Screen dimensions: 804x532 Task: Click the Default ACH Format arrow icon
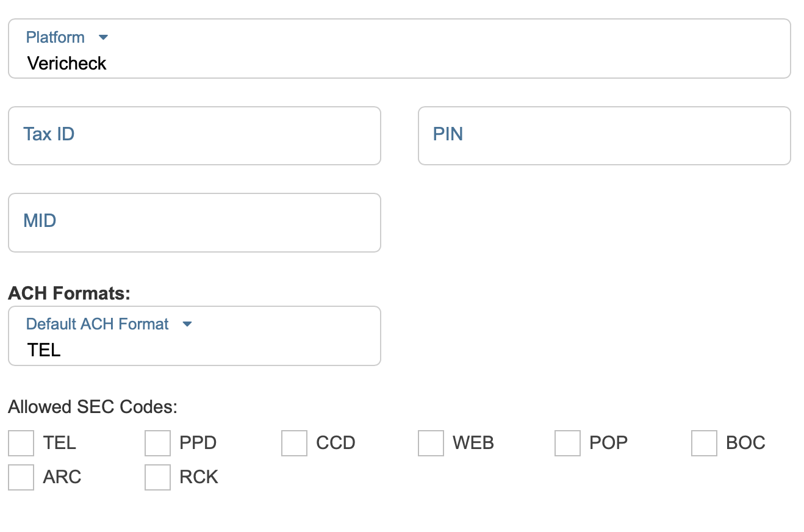pos(187,324)
